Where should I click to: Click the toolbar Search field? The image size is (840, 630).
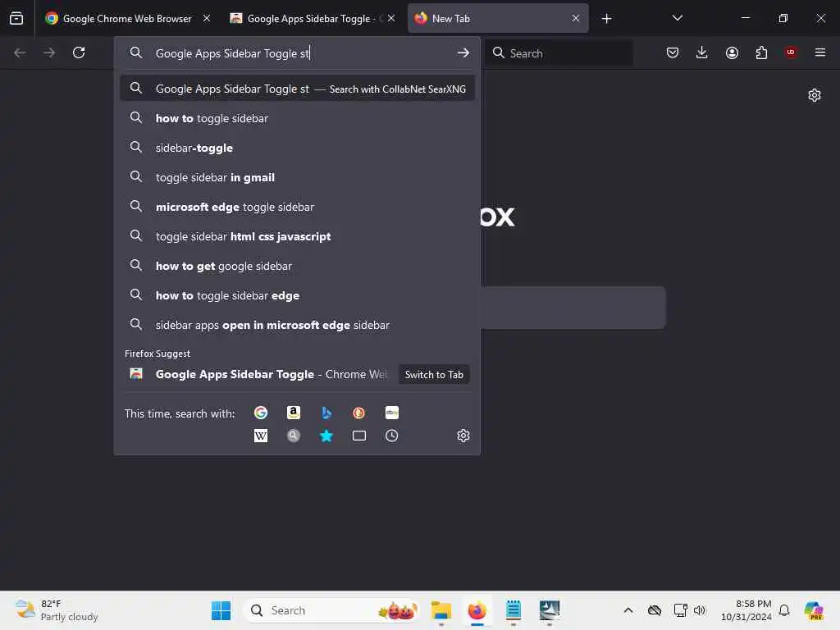559,53
